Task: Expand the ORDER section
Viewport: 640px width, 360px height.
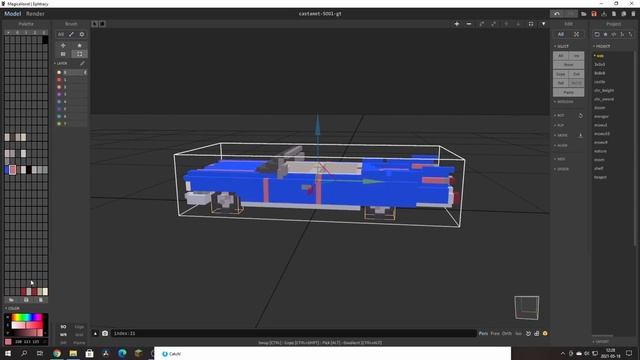Action: pyautogui.click(x=562, y=169)
